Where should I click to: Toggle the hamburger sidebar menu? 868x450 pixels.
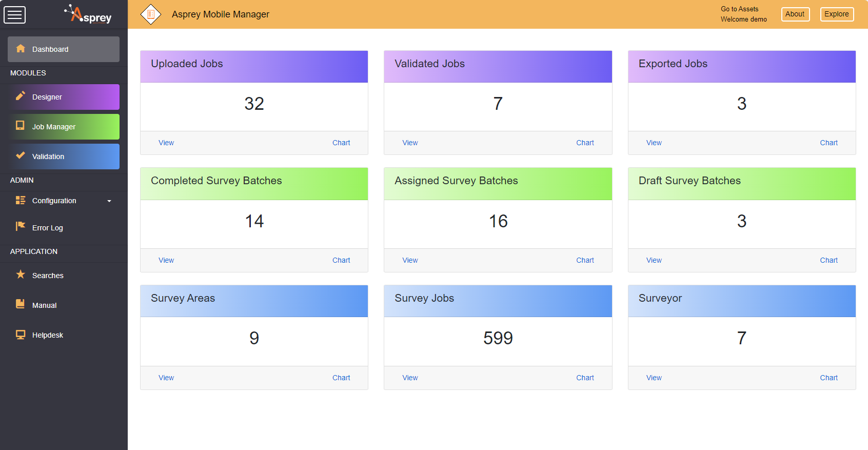(14, 15)
